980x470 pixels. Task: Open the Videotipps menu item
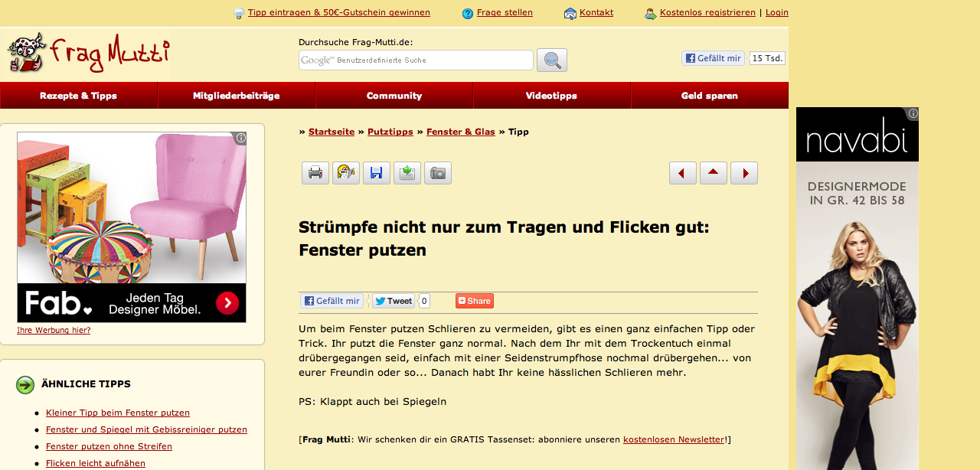click(x=551, y=96)
